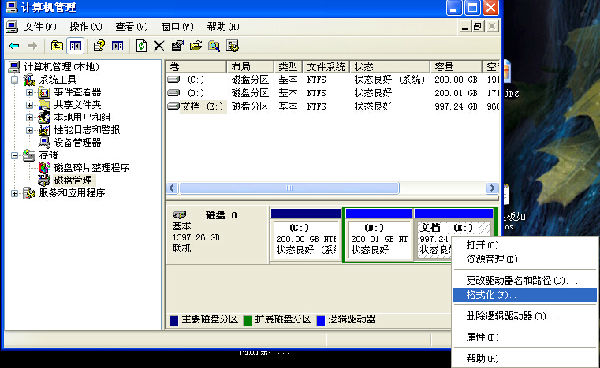Select 设备管理器 in the tree

click(77, 143)
